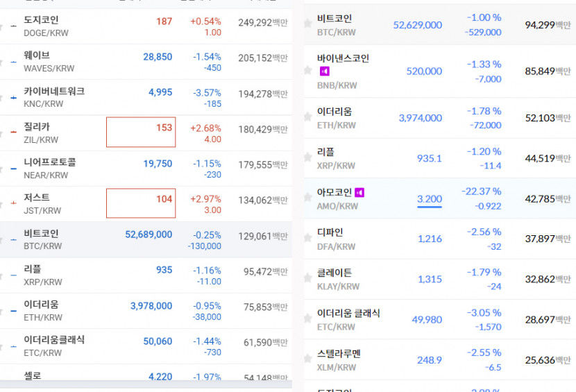Click the price 52,689,000
The height and width of the screenshot is (392, 576).
[149, 235]
